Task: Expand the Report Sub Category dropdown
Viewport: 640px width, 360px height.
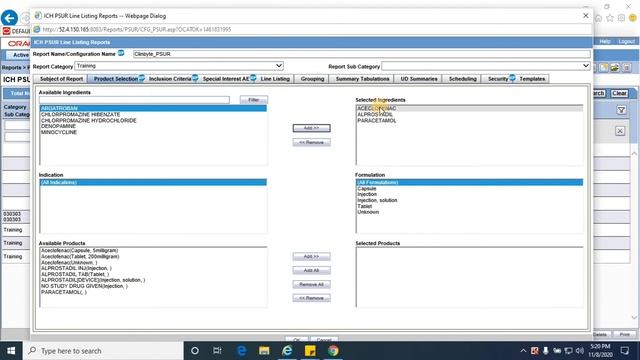Action: pyautogui.click(x=586, y=66)
